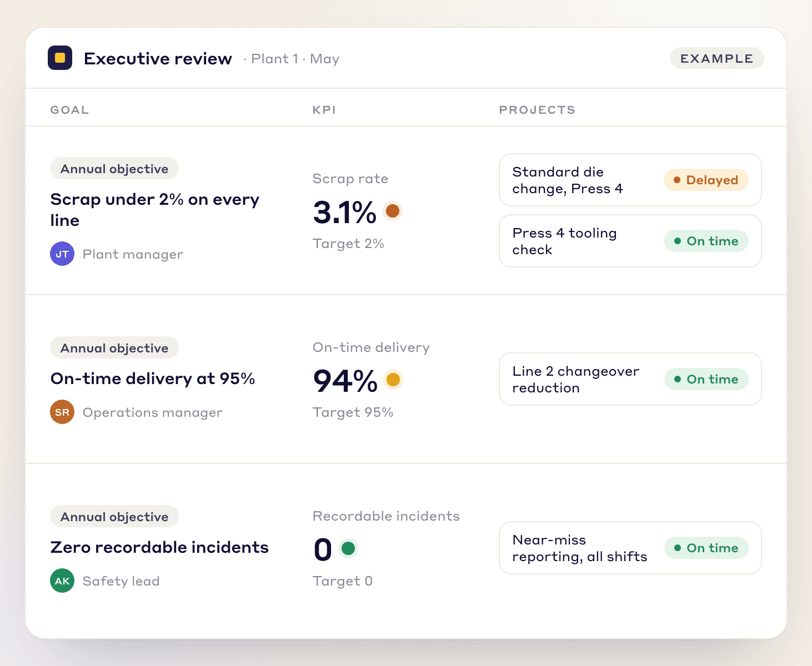Click the Target 2% label
The width and height of the screenshot is (812, 666).
tap(348, 244)
